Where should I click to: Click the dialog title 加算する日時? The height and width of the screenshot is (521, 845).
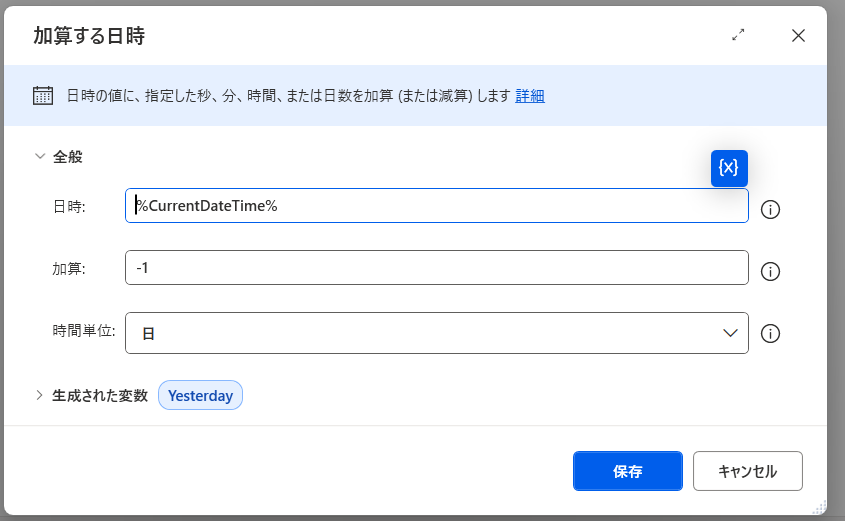[90, 36]
